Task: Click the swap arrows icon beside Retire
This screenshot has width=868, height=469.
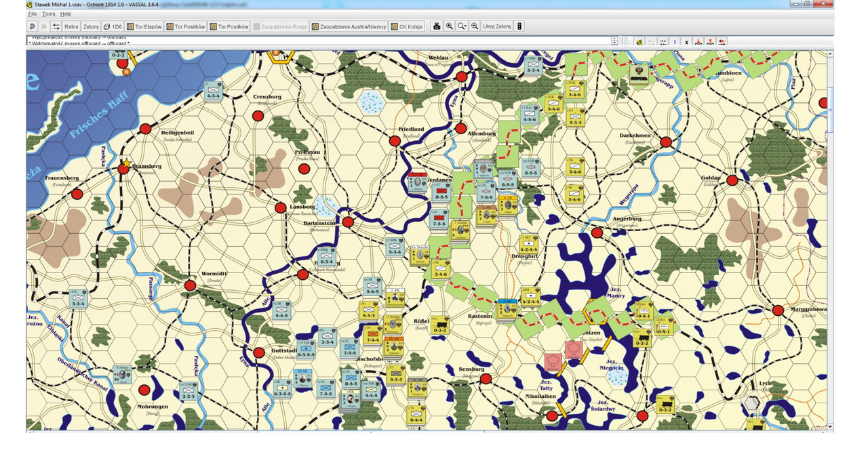Action: (56, 26)
